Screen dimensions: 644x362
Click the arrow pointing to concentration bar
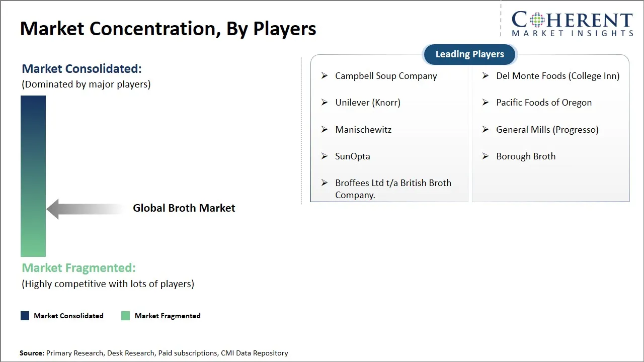click(x=85, y=209)
